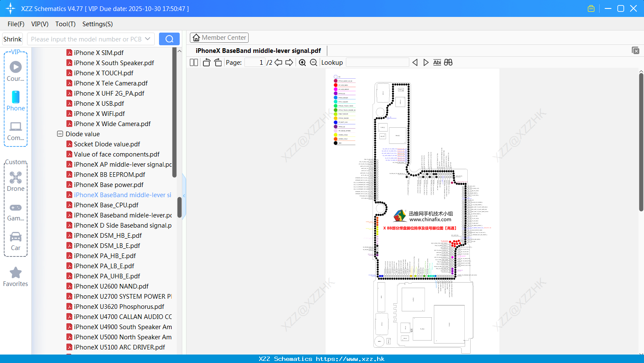The width and height of the screenshot is (644, 363).
Task: Zoom in on the PDF
Action: (302, 62)
